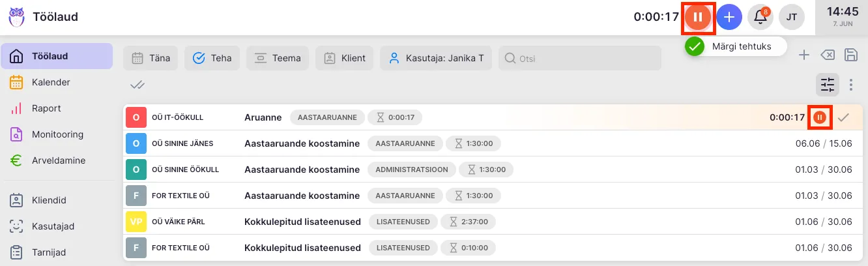Select the Kasutaja: Janika T filter
868x266 pixels.
436,58
